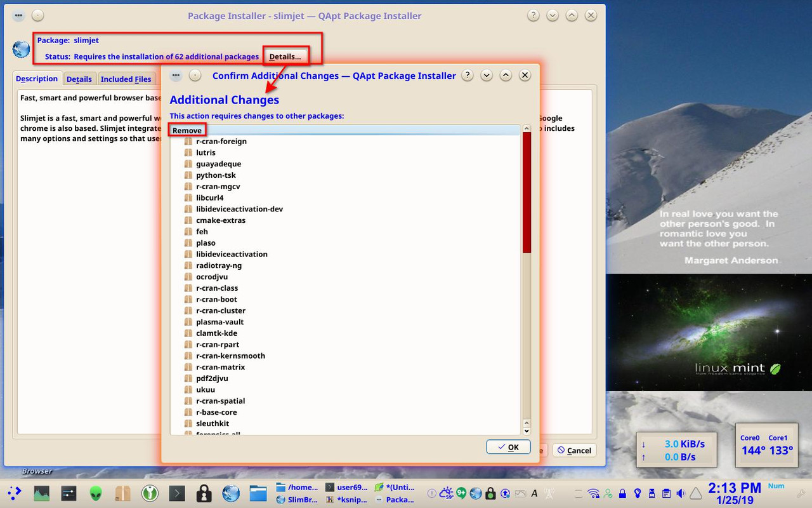The height and width of the screenshot is (508, 812).
Task: Open the blue folder file manager launcher
Action: coord(258,493)
